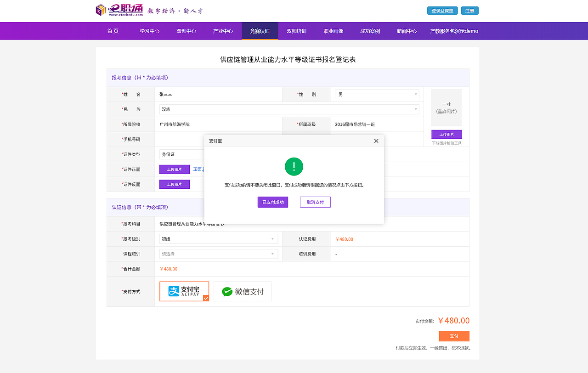Image resolution: width=588 pixels, height=373 pixels.
Task: Click 上传图片 for the ID card front
Action: tap(174, 169)
